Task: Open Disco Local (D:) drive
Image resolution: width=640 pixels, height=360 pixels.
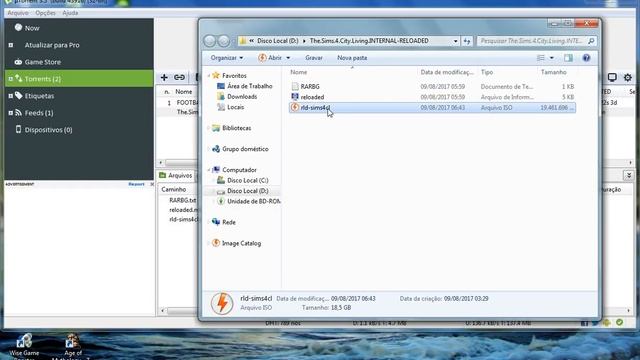Action: point(247,191)
